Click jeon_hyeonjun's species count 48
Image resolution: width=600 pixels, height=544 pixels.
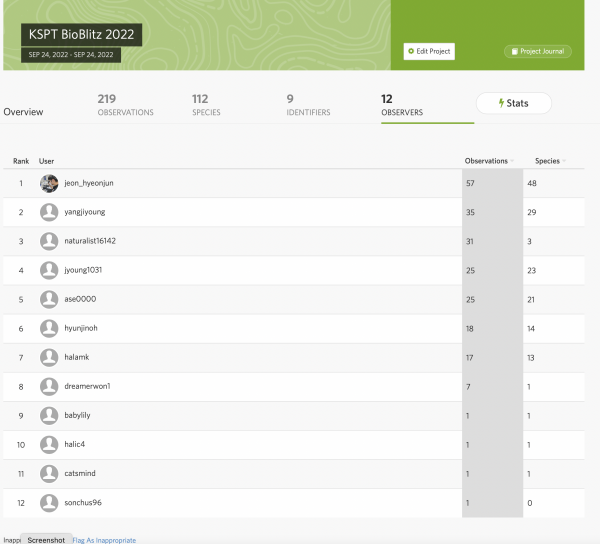(x=532, y=183)
